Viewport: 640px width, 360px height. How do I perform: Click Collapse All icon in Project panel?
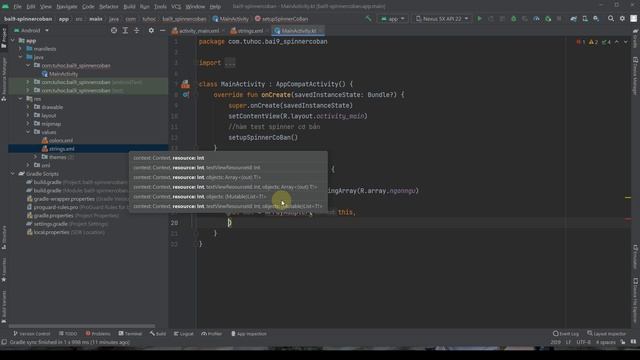137,31
